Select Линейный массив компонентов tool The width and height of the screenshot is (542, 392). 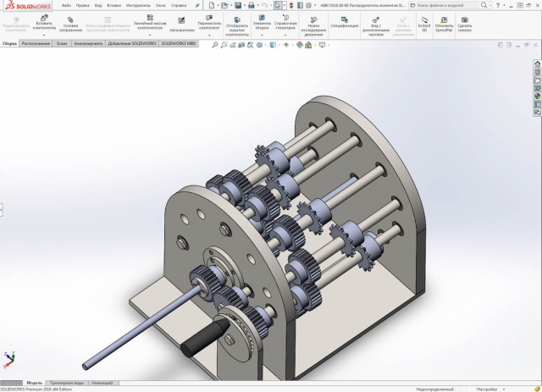pyautogui.click(x=150, y=22)
